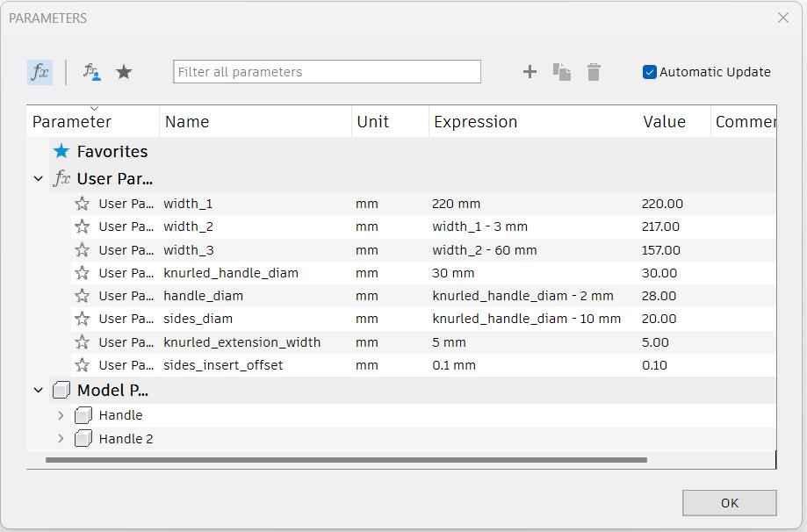Select the expression '220 mm' for width_1
The width and height of the screenshot is (807, 532).
(x=456, y=204)
